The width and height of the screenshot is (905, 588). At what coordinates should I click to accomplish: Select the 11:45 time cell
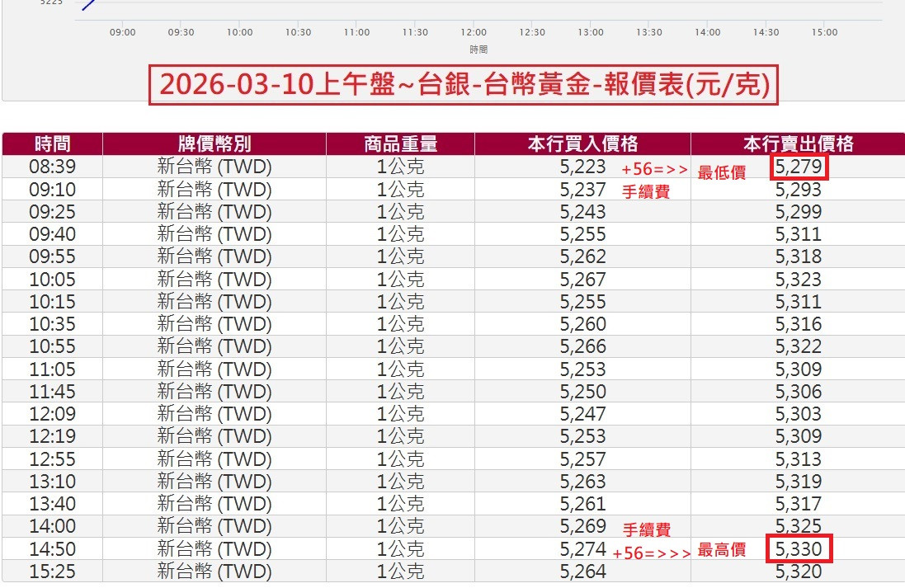pos(53,392)
